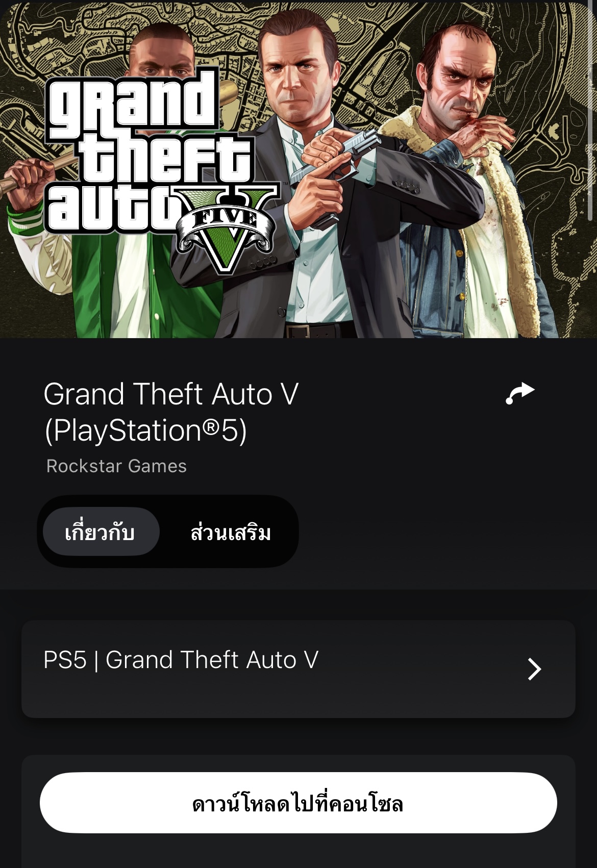Open the PS5 | Grand Theft Auto V row
597x868 pixels.
point(298,669)
